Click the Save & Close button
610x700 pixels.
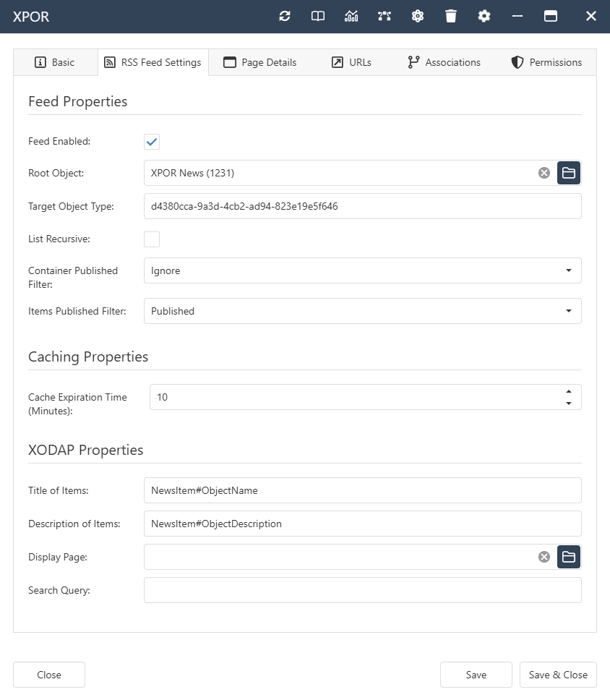pos(558,675)
